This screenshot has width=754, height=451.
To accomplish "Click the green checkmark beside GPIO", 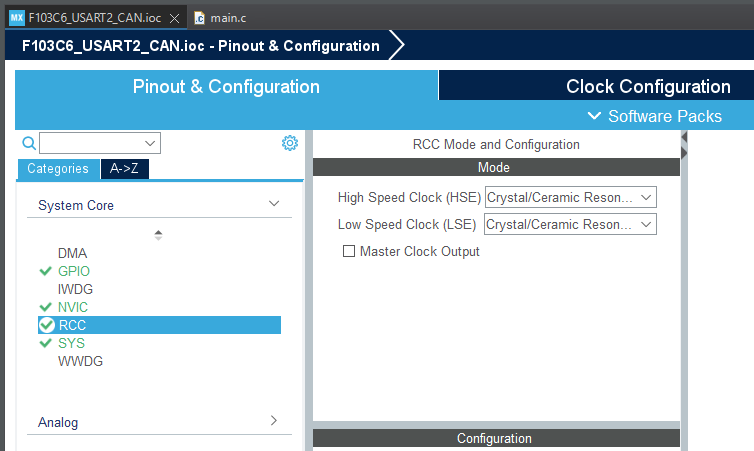I will pos(45,271).
